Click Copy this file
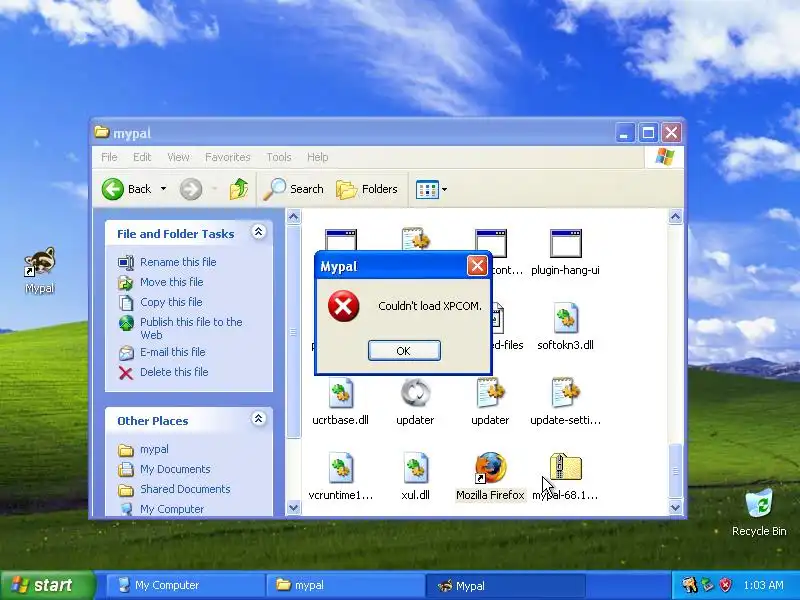 pos(160,302)
